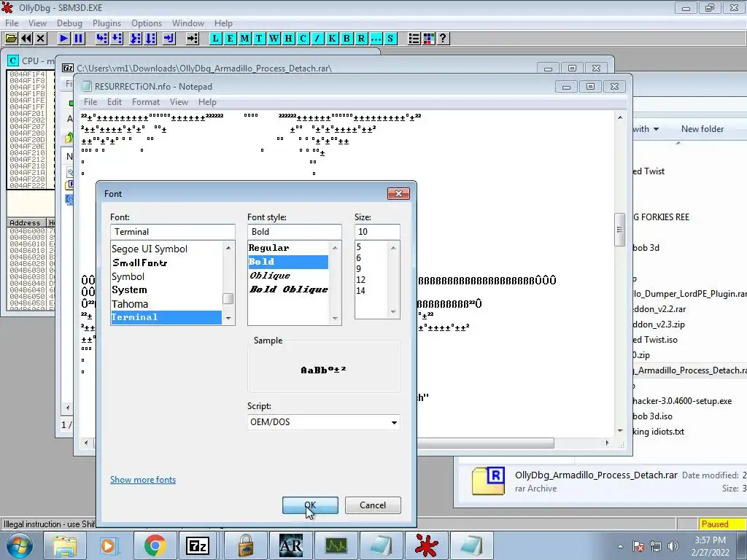Show Call stack with K button

click(332, 39)
